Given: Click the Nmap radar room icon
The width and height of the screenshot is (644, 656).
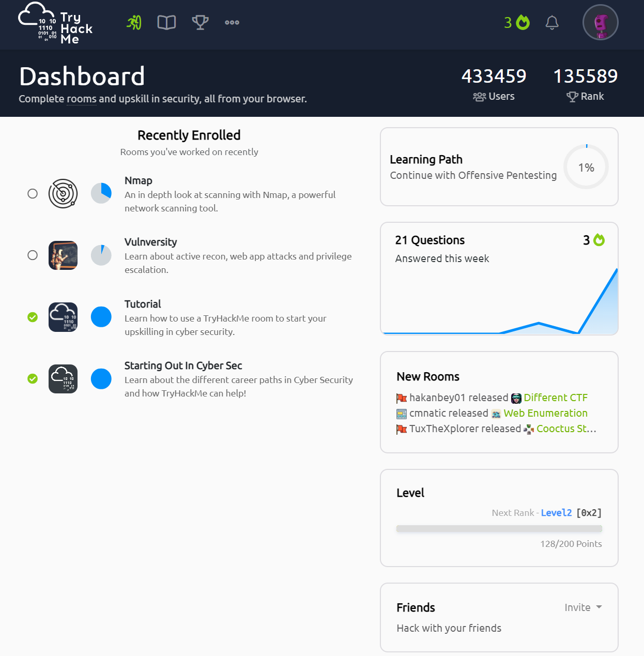Looking at the screenshot, I should (63, 194).
